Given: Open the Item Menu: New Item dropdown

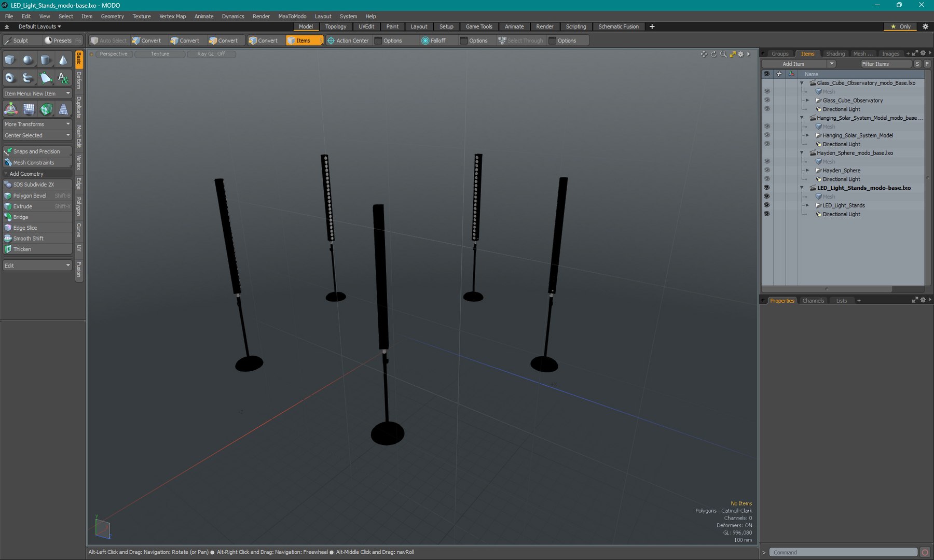Looking at the screenshot, I should (x=37, y=93).
